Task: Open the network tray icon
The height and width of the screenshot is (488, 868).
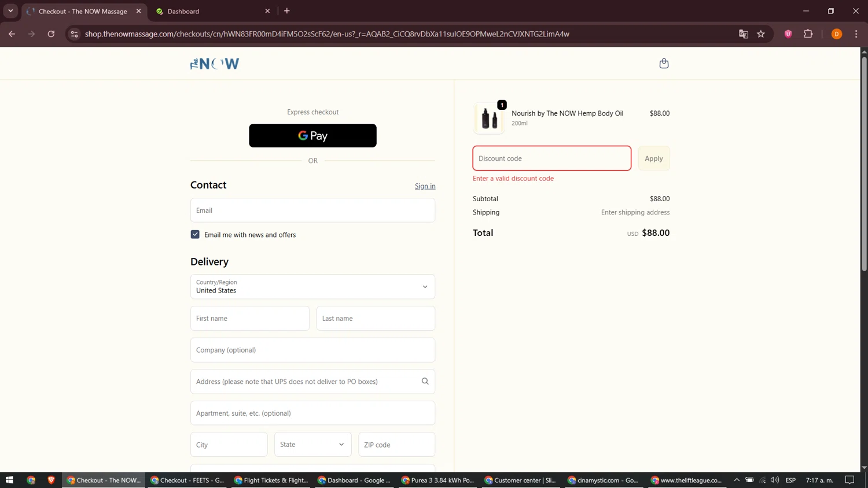Action: tap(763, 480)
